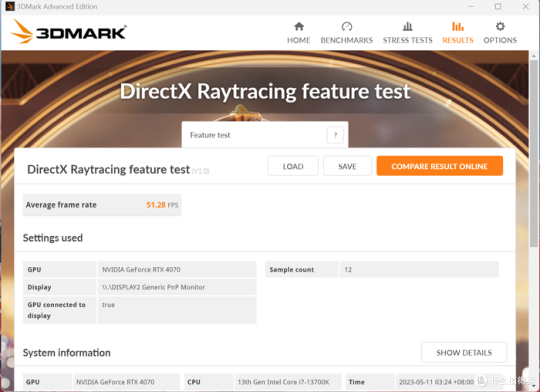This screenshot has width=540, height=392.
Task: Click the true value for GPU connected
Action: pyautogui.click(x=108, y=305)
